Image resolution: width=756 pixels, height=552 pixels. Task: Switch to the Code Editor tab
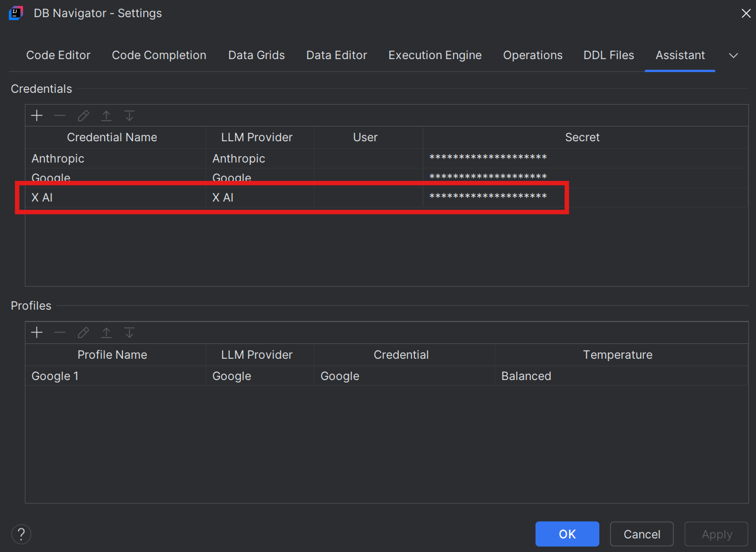(58, 56)
